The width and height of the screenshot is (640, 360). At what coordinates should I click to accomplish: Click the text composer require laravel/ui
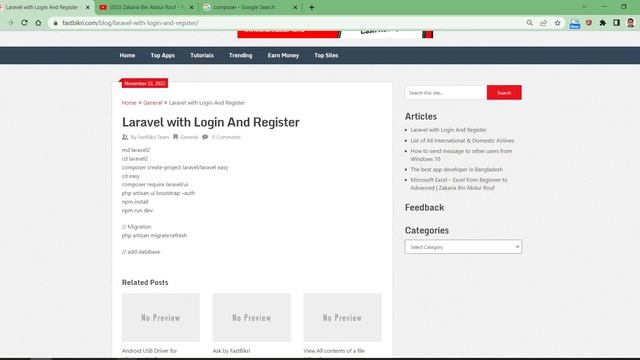(x=155, y=184)
